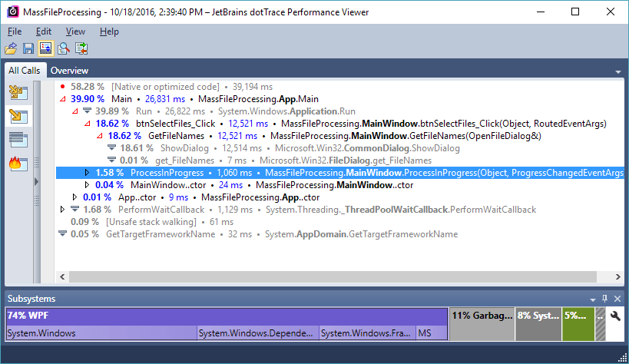Open the Subsystems settings wrench icon
The image size is (629, 364).
(615, 316)
